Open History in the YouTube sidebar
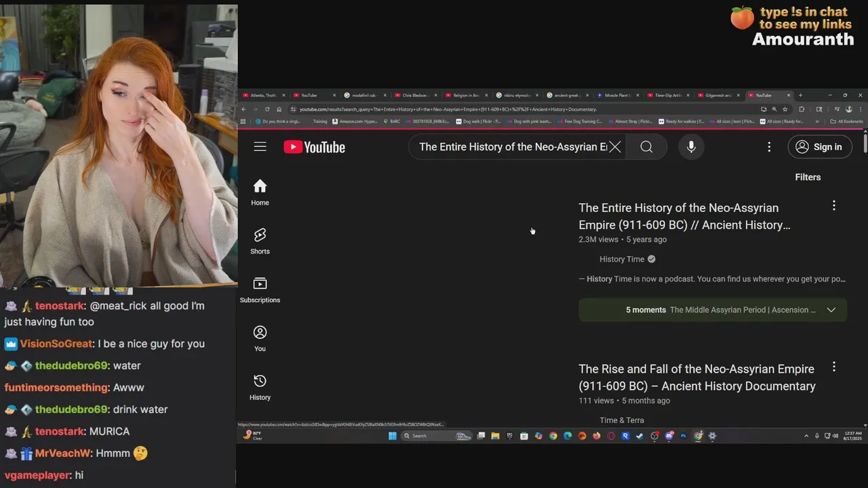Screen dimensions: 868x488 [x=260, y=388]
